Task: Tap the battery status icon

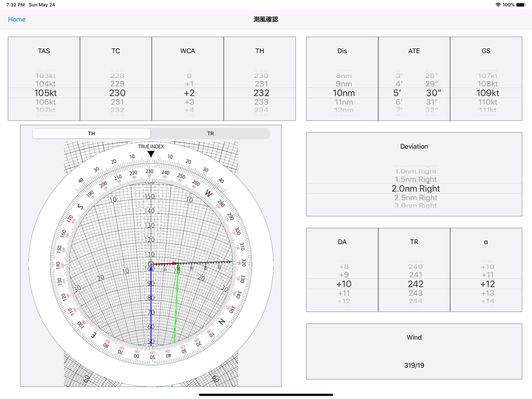Action: point(520,5)
